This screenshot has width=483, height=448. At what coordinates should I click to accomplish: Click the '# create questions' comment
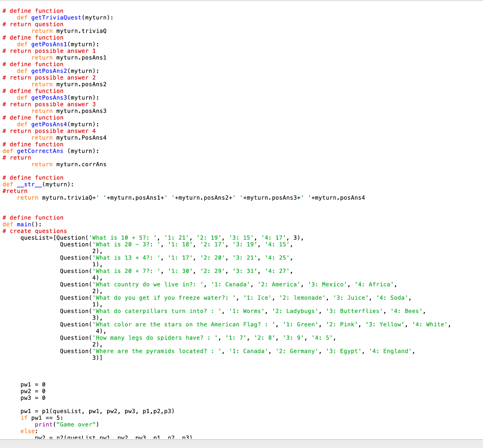click(34, 231)
